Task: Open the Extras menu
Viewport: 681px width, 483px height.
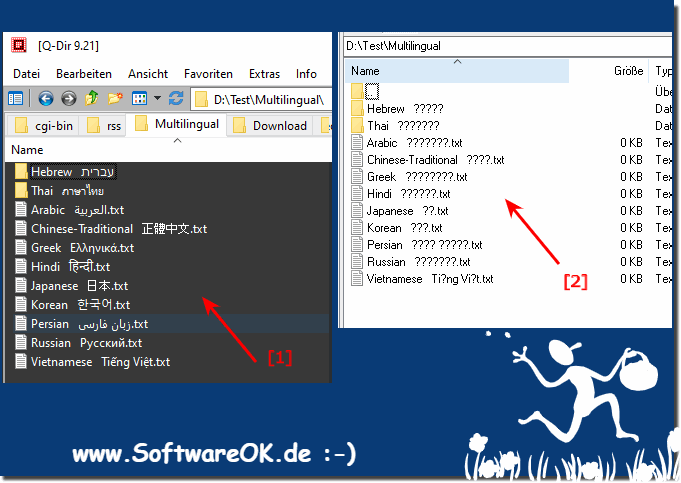Action: point(264,74)
